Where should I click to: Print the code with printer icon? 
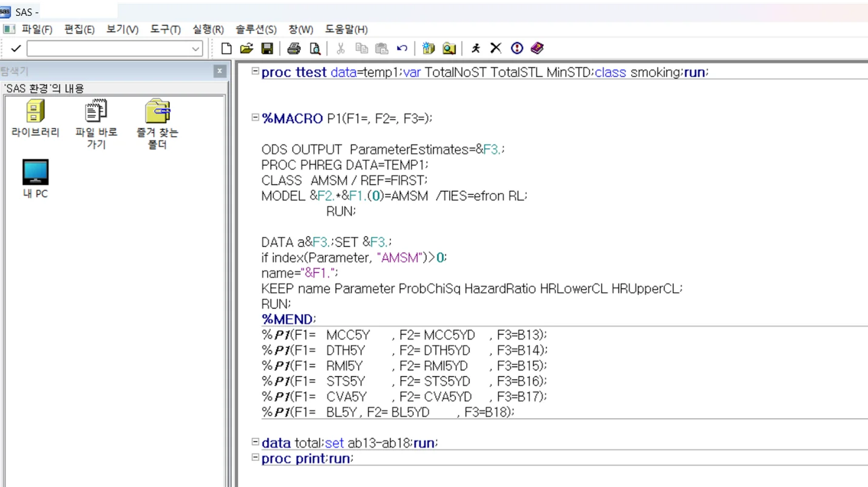(x=294, y=49)
